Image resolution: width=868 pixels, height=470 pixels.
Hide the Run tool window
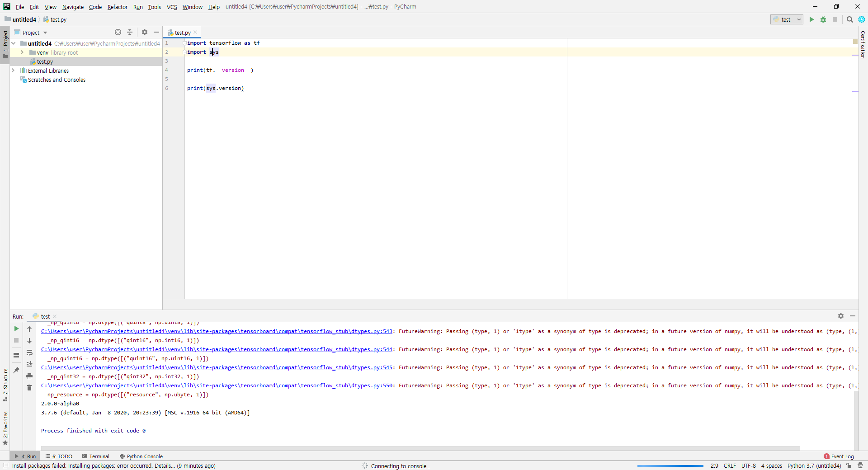(853, 316)
